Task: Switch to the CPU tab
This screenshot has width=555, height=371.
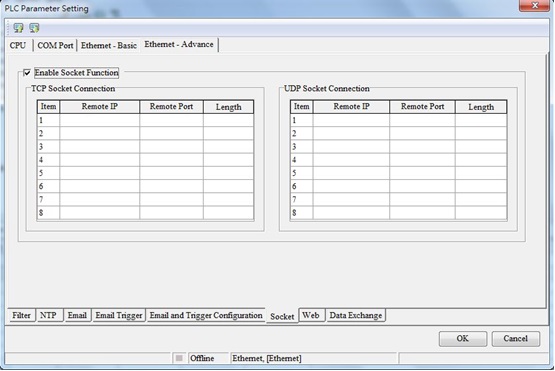Action: (x=18, y=45)
